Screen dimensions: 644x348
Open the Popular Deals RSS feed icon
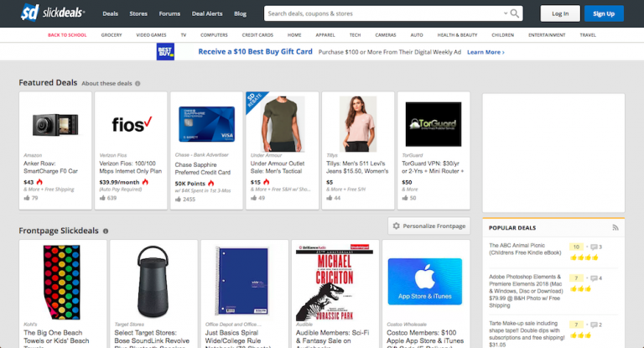615,227
